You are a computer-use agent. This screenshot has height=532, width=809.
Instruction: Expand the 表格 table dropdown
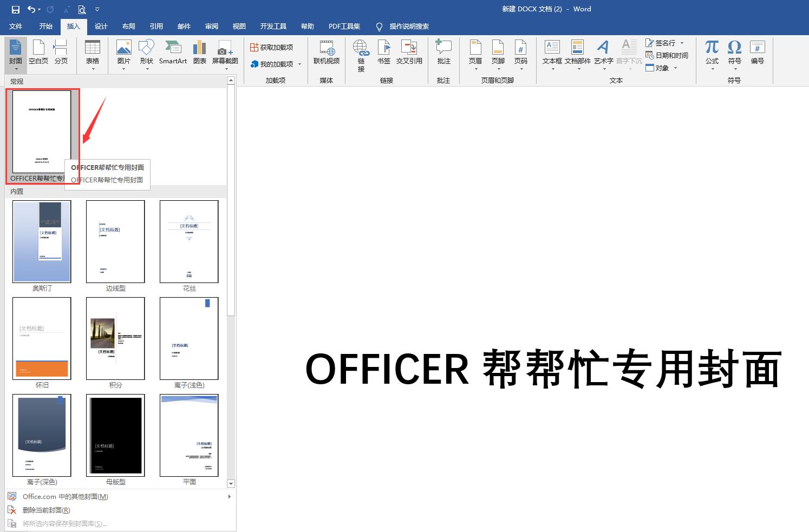coord(92,68)
